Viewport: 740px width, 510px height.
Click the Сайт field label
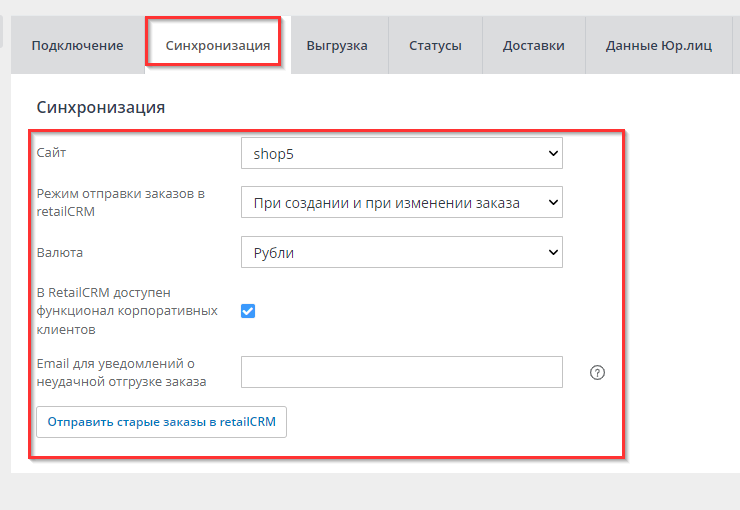click(52, 153)
